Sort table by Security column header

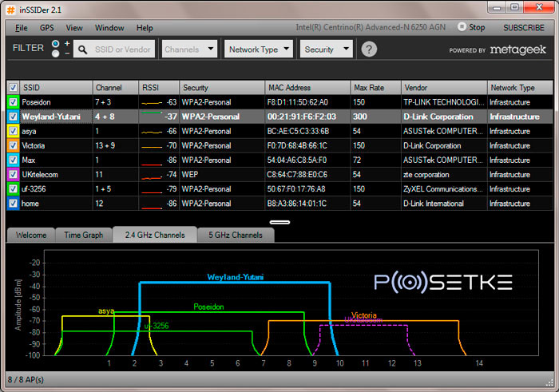coord(222,87)
